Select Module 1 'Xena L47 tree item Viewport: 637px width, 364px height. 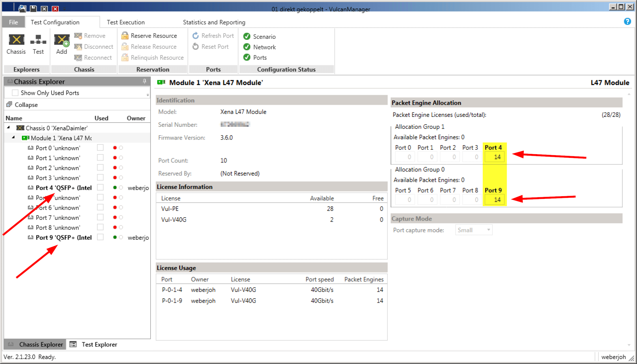[x=61, y=138]
